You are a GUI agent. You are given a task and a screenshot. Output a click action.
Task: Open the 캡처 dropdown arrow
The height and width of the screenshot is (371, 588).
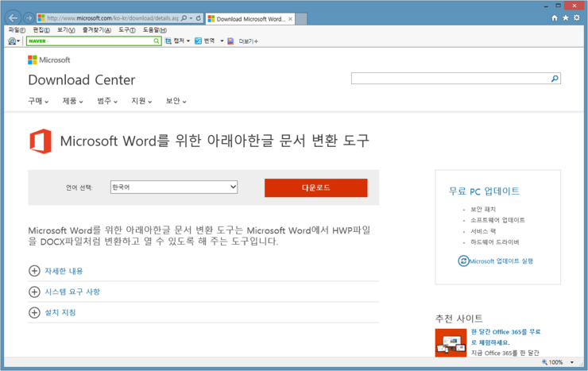(x=188, y=41)
